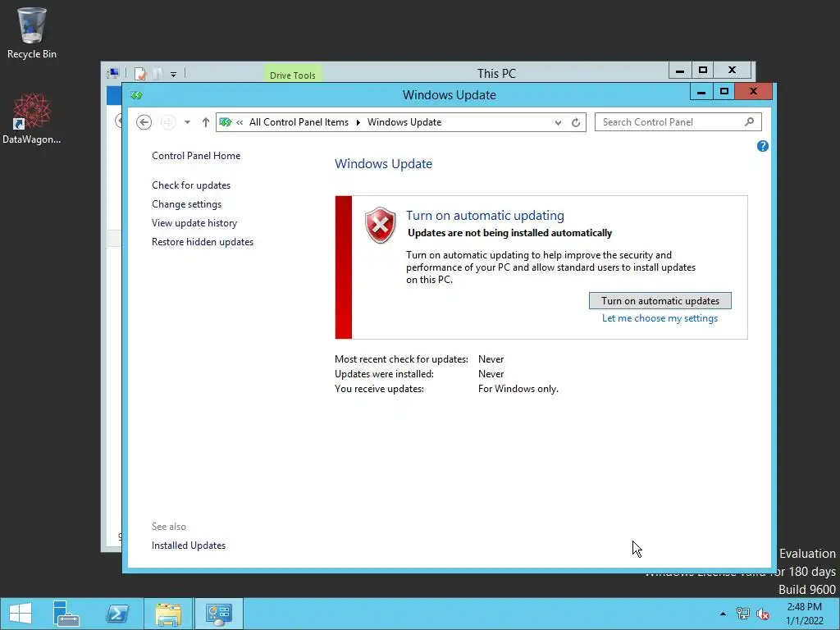Image resolution: width=840 pixels, height=630 pixels.
Task: Open the Start button on taskbar
Action: (21, 614)
